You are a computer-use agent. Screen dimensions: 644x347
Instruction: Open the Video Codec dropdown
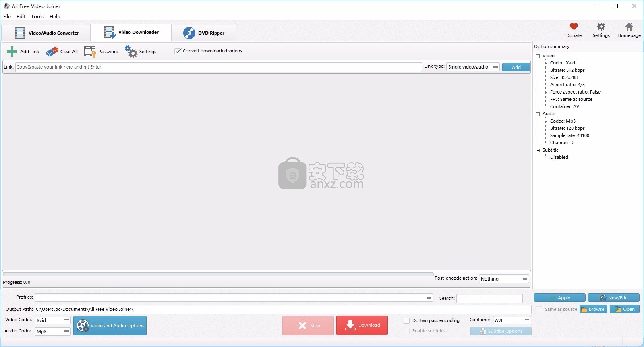click(x=53, y=320)
